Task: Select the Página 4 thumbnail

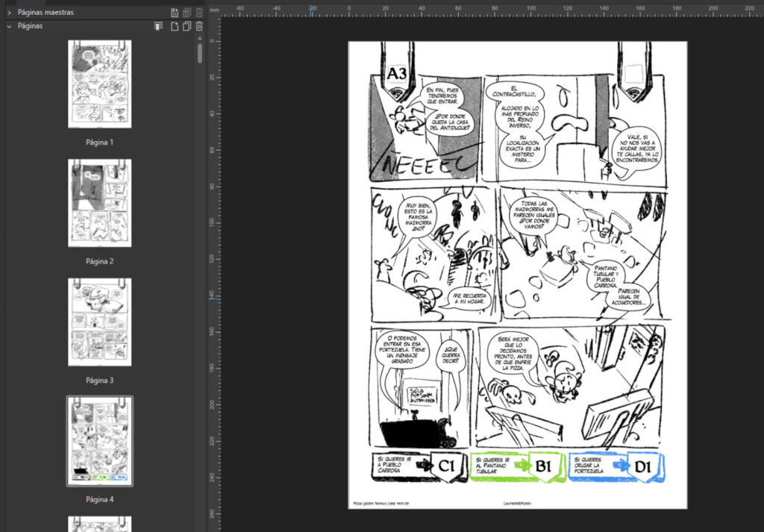Action: point(99,440)
